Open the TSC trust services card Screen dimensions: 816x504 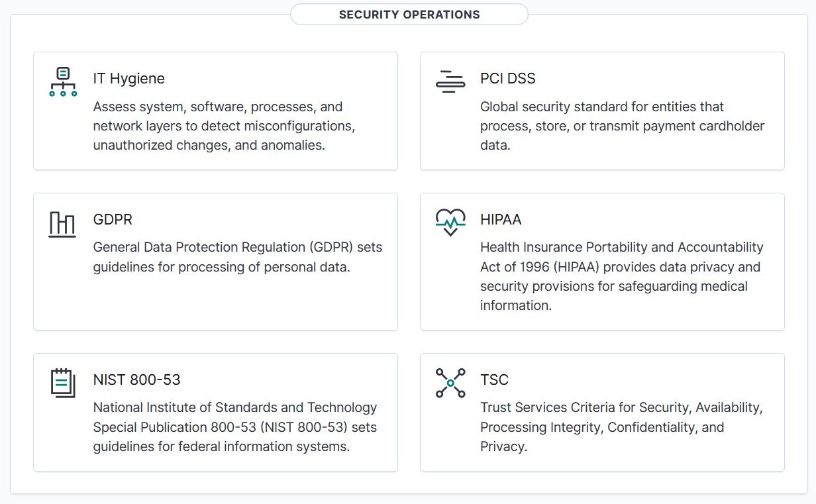click(601, 411)
